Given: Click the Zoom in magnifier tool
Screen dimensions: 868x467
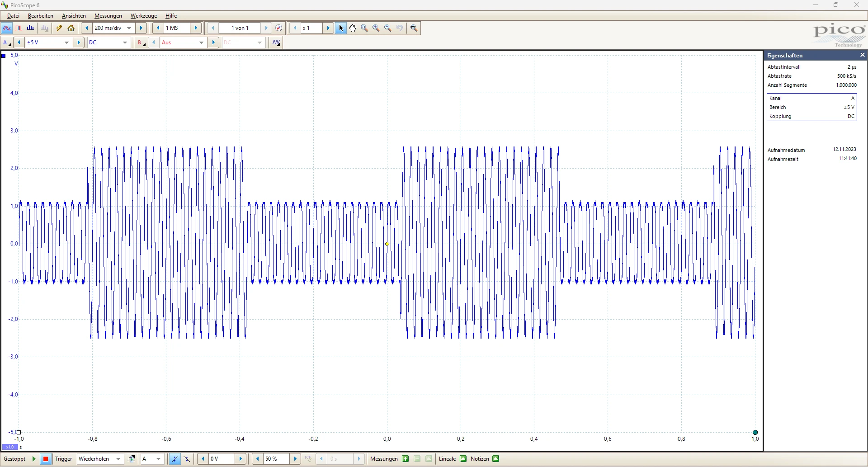Looking at the screenshot, I should point(376,28).
